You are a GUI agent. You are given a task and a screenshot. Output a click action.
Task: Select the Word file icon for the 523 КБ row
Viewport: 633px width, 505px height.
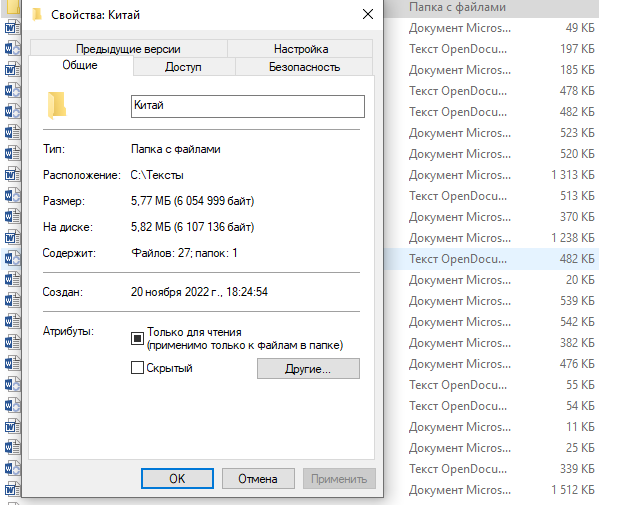12,133
